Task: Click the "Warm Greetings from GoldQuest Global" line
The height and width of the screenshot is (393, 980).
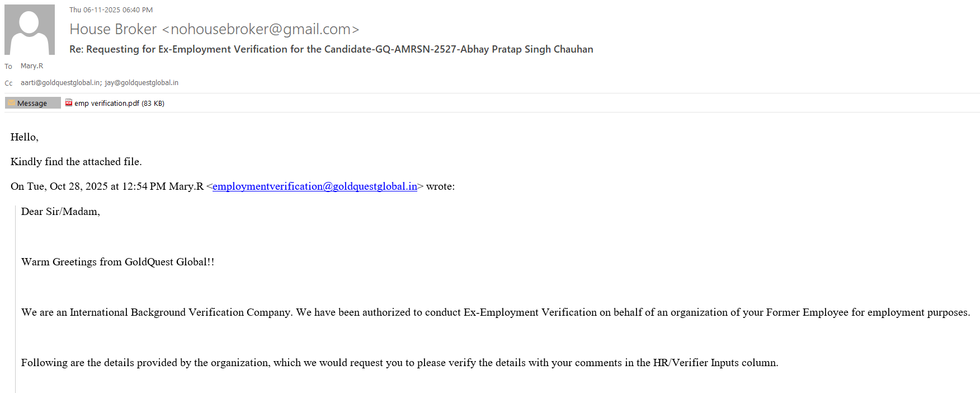Action: pyautogui.click(x=117, y=262)
